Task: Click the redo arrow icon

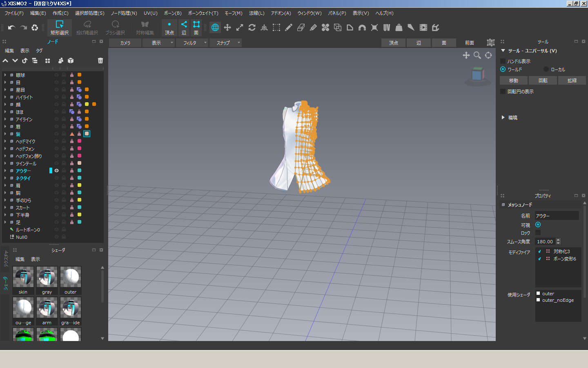Action: (23, 27)
